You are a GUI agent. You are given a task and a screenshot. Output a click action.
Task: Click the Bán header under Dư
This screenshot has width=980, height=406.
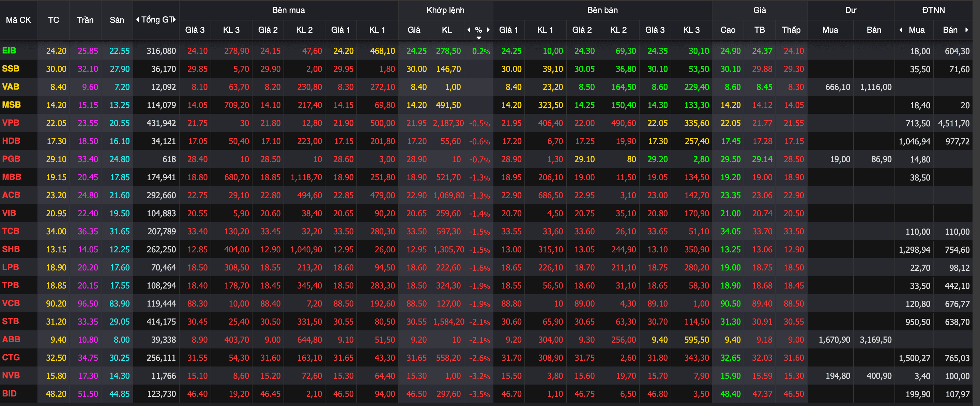pyautogui.click(x=874, y=30)
